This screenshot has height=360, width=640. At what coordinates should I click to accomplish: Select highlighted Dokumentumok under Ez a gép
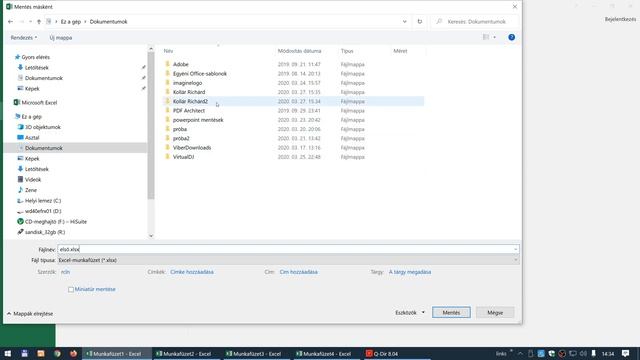pos(44,148)
